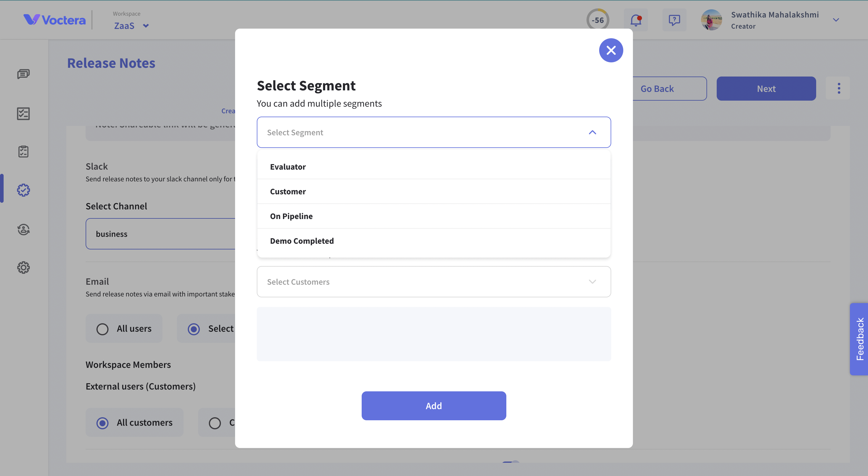This screenshot has width=868, height=476.
Task: Click the -56 score indicator
Action: coord(597,20)
